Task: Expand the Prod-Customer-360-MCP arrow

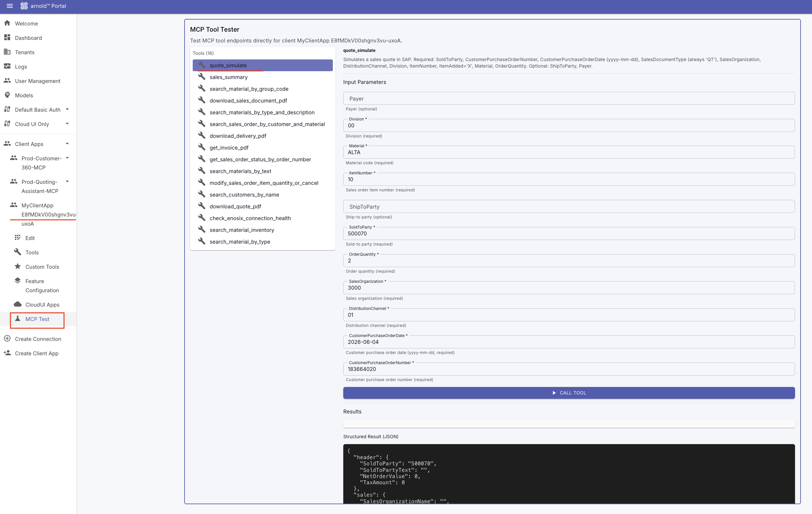Action: click(x=67, y=158)
